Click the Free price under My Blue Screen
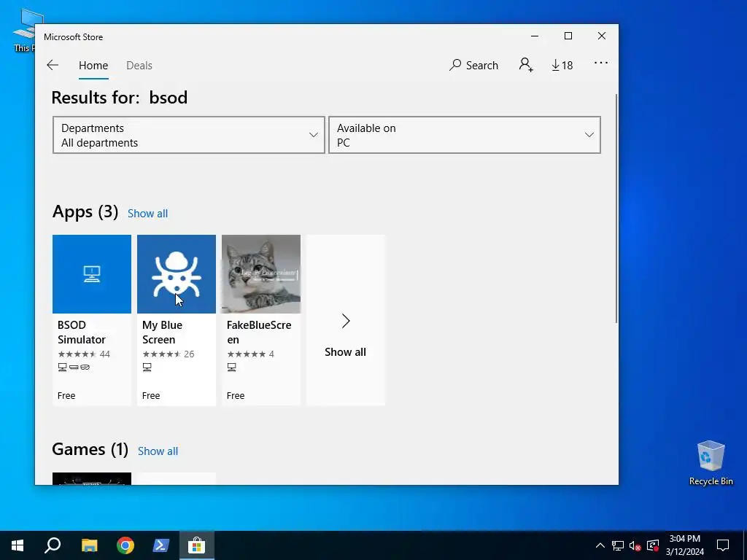The height and width of the screenshot is (560, 747). 151,396
